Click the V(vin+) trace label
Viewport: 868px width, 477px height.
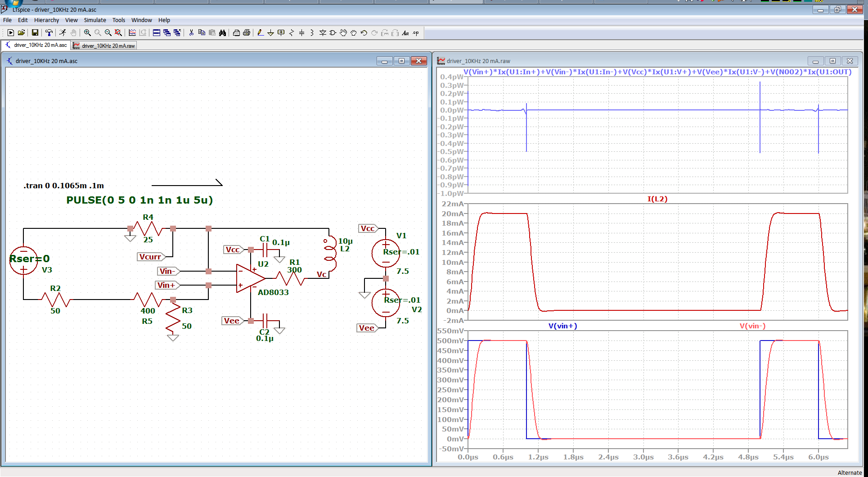coord(562,326)
